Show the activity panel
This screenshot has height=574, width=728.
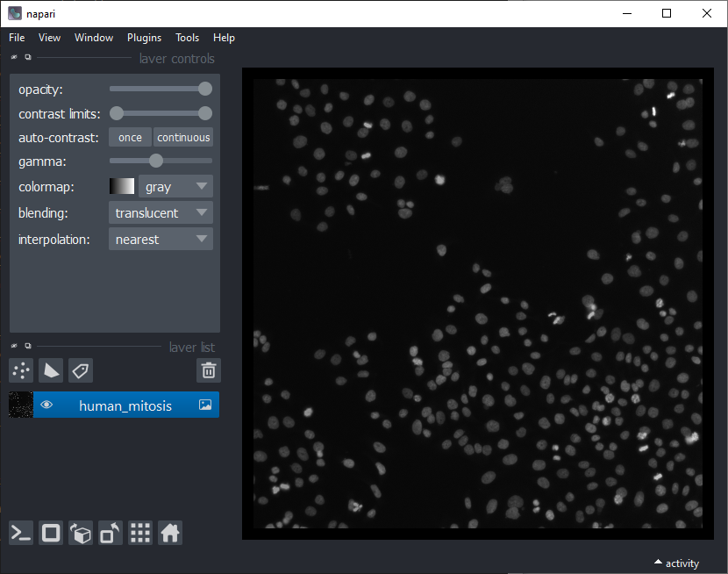coord(676,563)
